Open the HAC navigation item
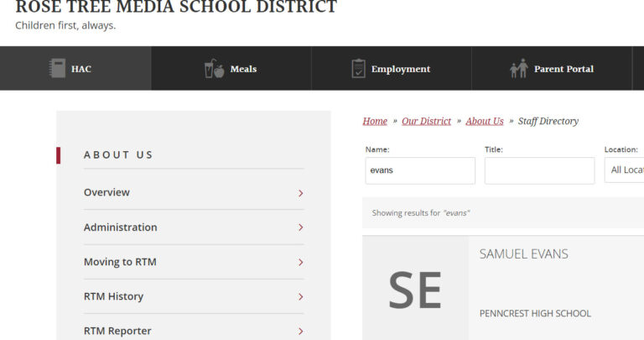Viewport: 644px width, 340px height. (75, 68)
